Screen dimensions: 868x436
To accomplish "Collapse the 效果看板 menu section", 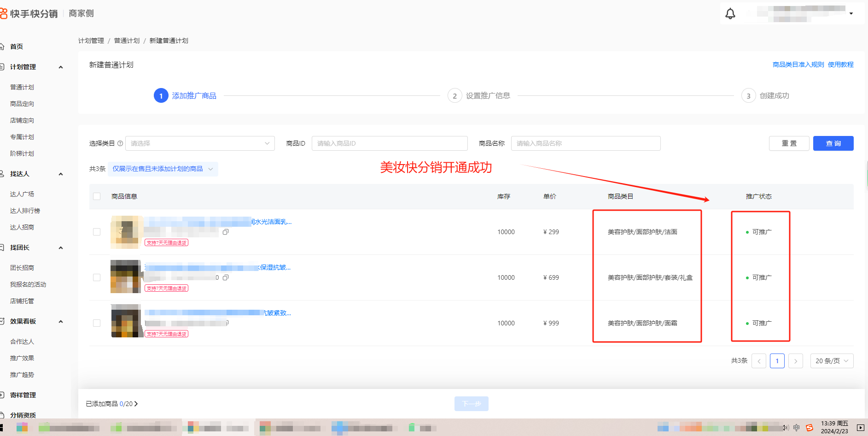I will pyautogui.click(x=61, y=322).
